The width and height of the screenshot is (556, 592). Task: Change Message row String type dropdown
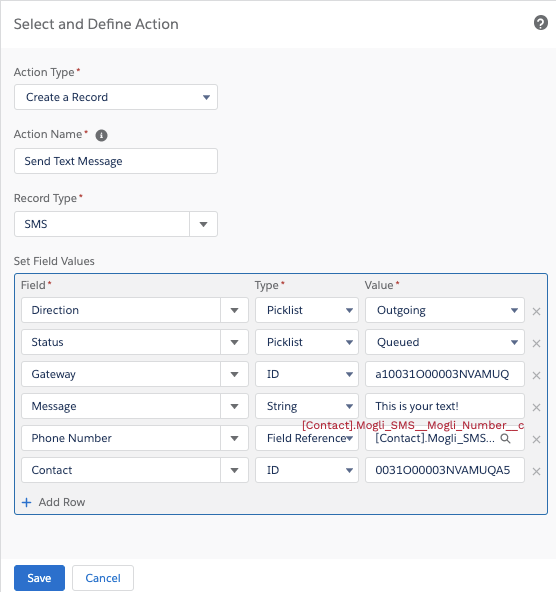[307, 406]
